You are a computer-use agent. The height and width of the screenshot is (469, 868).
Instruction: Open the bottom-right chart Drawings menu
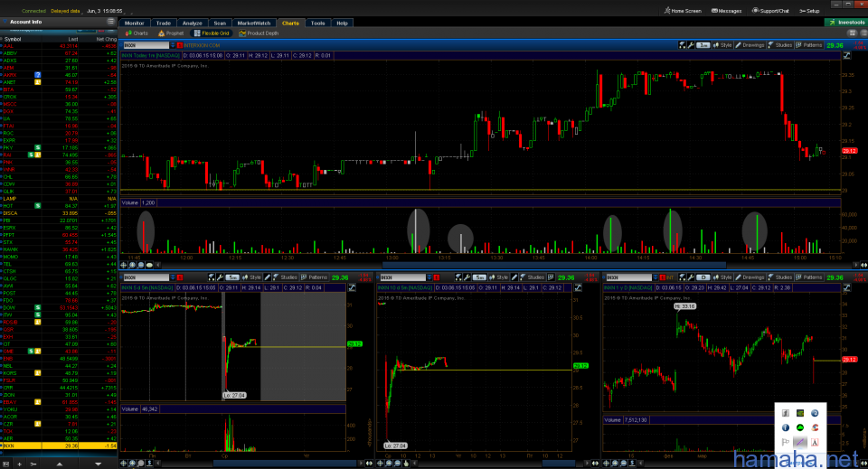(750, 277)
